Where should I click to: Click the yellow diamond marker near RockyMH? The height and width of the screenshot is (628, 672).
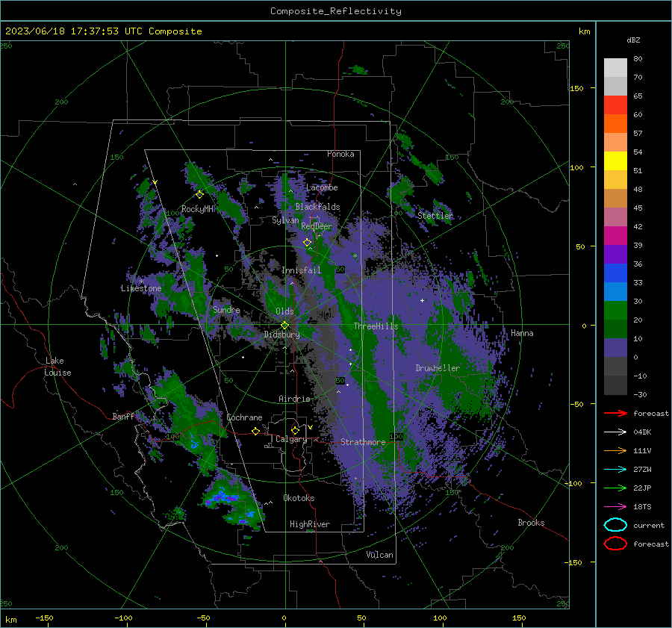pos(199,195)
